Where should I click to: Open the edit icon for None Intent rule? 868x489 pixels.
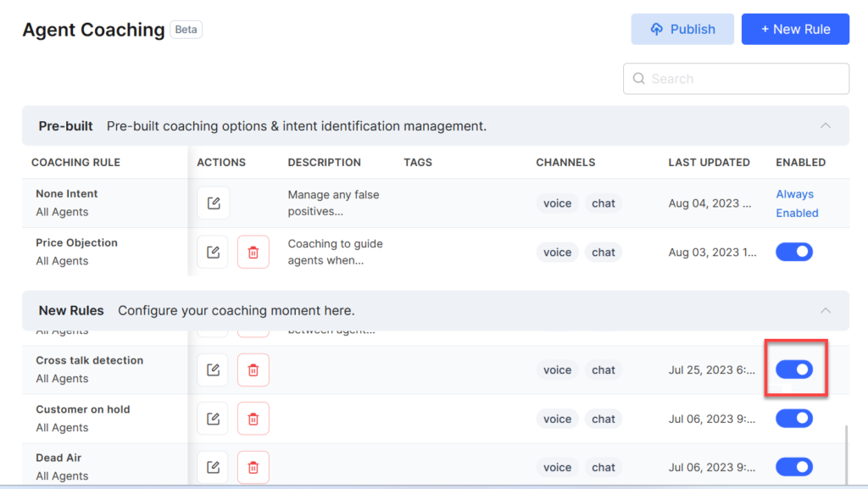(x=214, y=203)
